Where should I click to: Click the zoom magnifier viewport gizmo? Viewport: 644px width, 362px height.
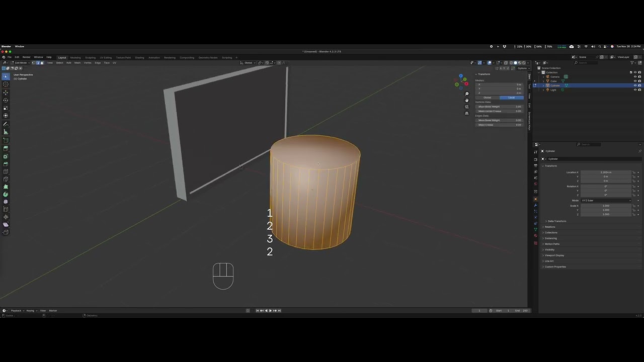pos(467,94)
